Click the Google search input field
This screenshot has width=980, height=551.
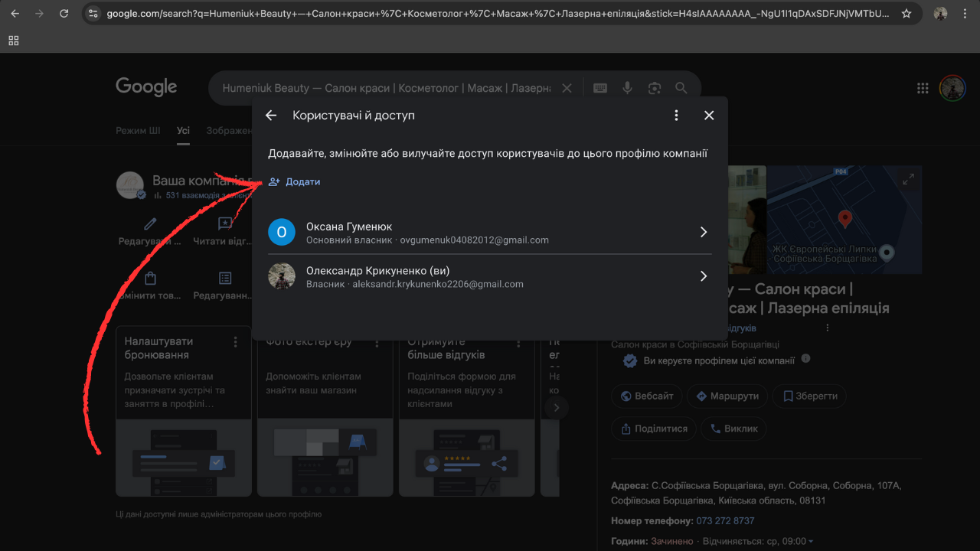tap(387, 88)
